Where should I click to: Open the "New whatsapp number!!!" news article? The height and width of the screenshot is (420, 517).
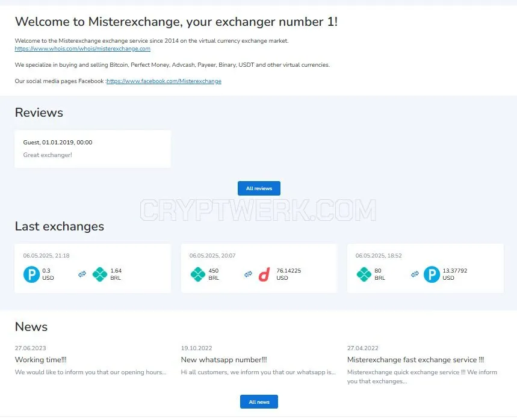pos(224,360)
